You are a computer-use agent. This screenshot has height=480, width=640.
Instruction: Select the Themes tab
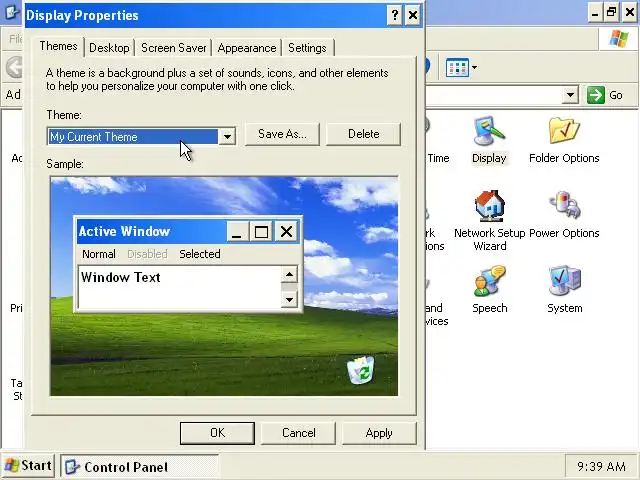(58, 46)
